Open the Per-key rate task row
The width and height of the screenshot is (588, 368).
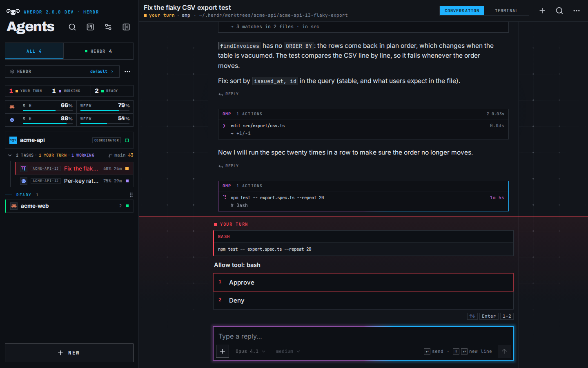pyautogui.click(x=74, y=181)
